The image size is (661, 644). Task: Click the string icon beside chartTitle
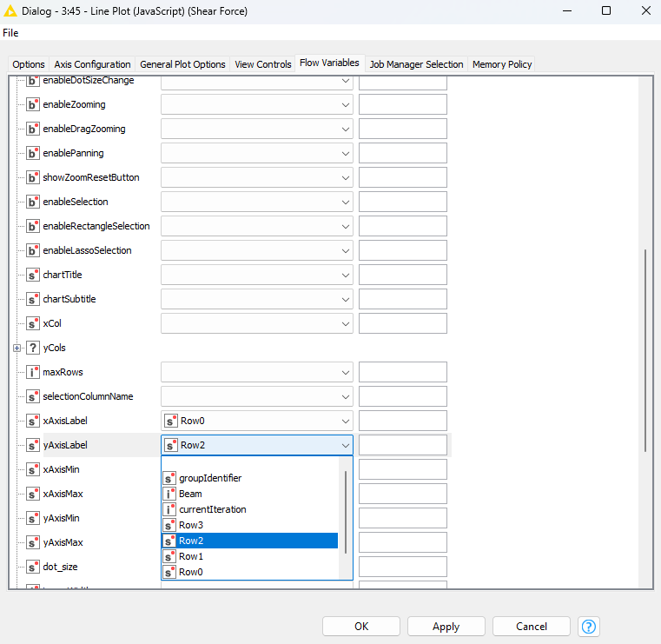33,275
